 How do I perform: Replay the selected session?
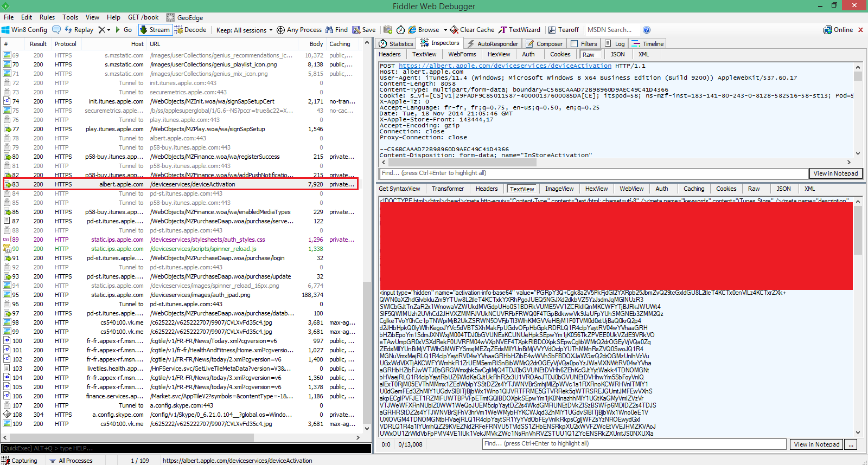point(79,30)
